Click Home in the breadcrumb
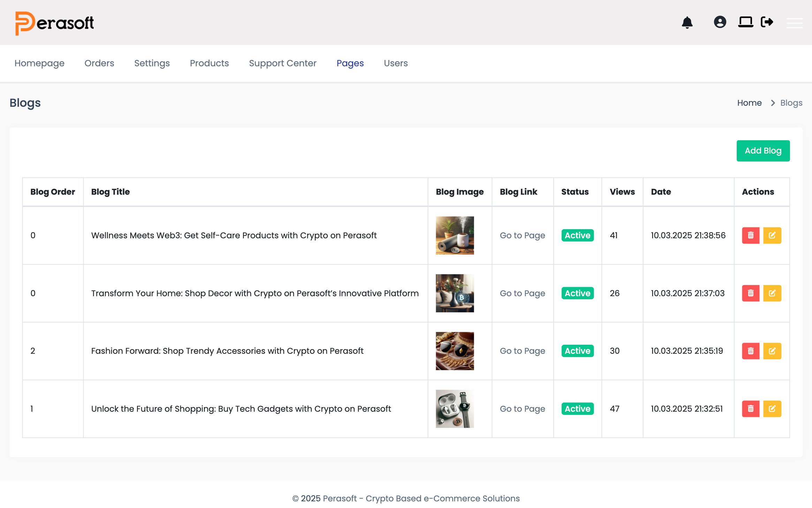This screenshot has width=812, height=508. coord(749,103)
